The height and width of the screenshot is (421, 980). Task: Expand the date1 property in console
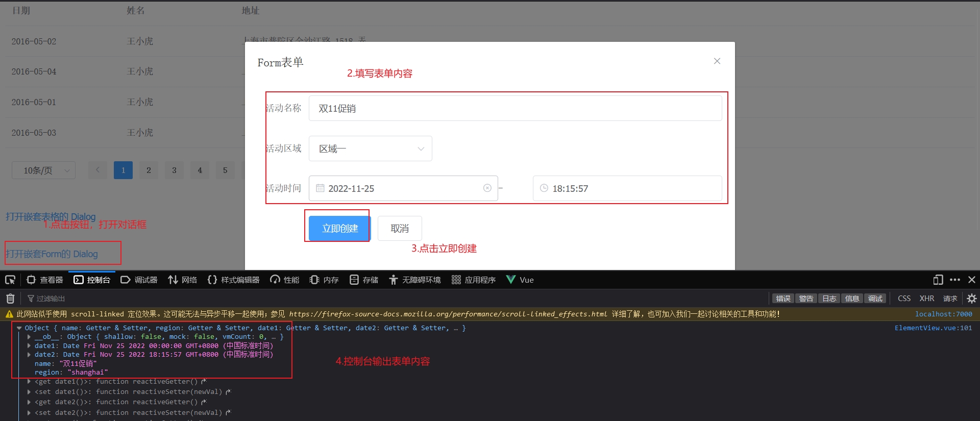pos(29,346)
